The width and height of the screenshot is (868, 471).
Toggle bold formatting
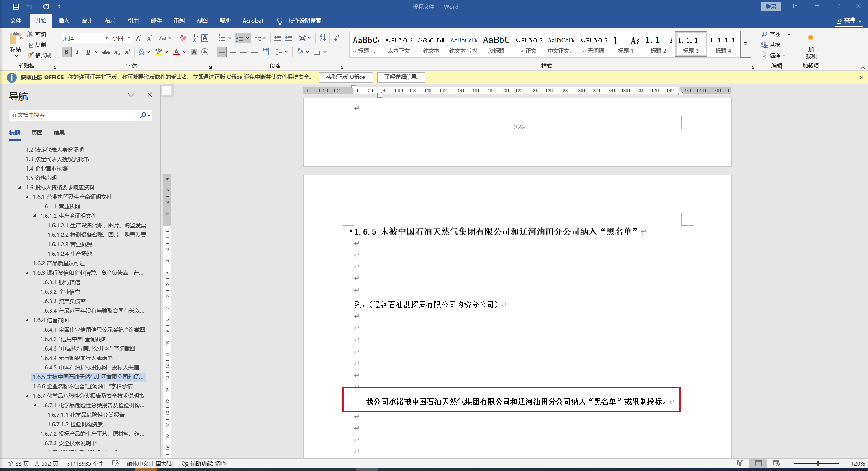(66, 52)
